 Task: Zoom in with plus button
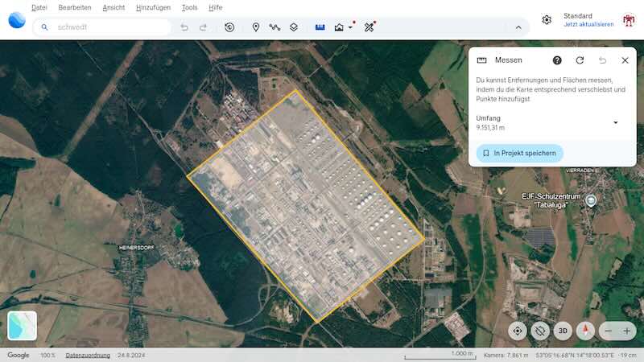point(627,331)
